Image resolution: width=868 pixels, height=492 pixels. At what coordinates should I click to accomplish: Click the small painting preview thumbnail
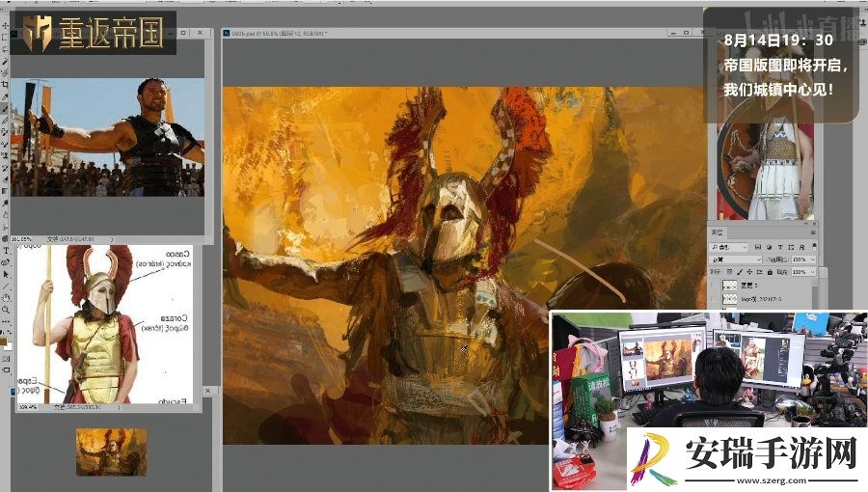(111, 451)
